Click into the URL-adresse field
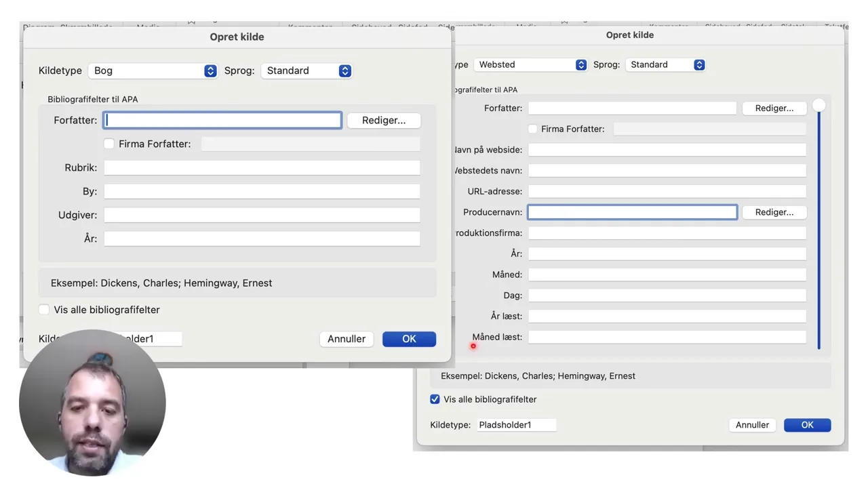Viewport: 868px width, 488px height. tap(667, 191)
